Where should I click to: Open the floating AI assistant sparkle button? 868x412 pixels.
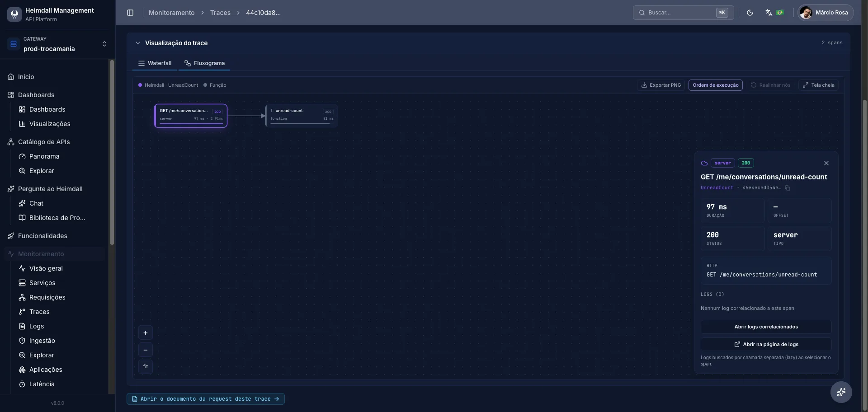coord(841,392)
